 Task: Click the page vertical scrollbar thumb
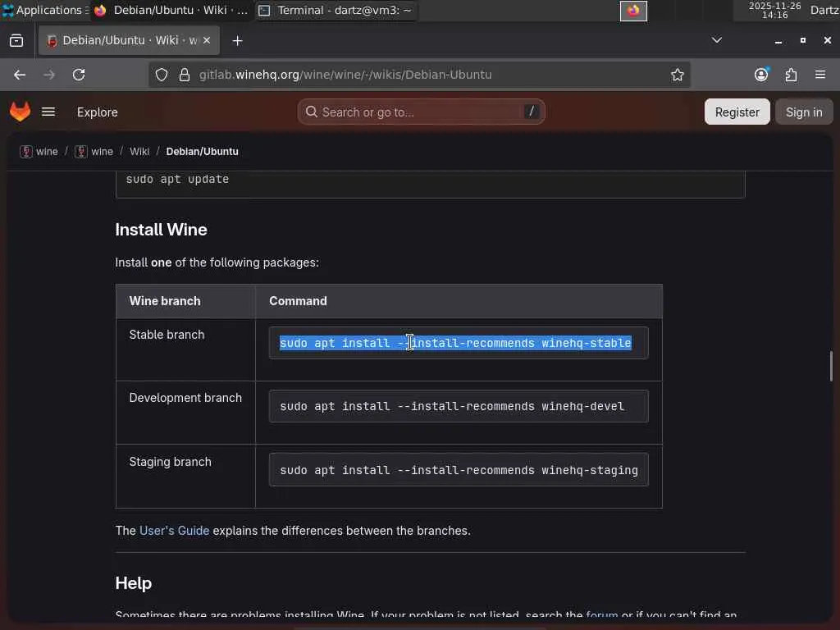click(831, 366)
